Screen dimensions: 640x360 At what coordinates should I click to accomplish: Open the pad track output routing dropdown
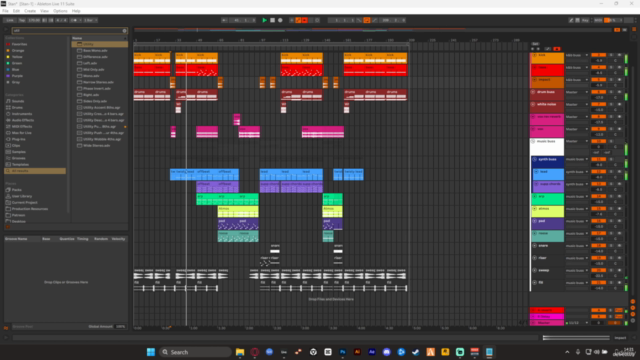click(x=577, y=221)
